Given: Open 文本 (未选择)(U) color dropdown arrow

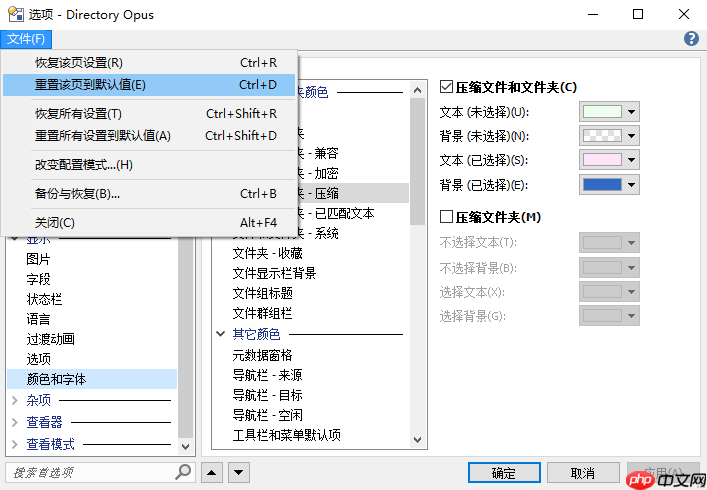Looking at the screenshot, I should point(631,111).
